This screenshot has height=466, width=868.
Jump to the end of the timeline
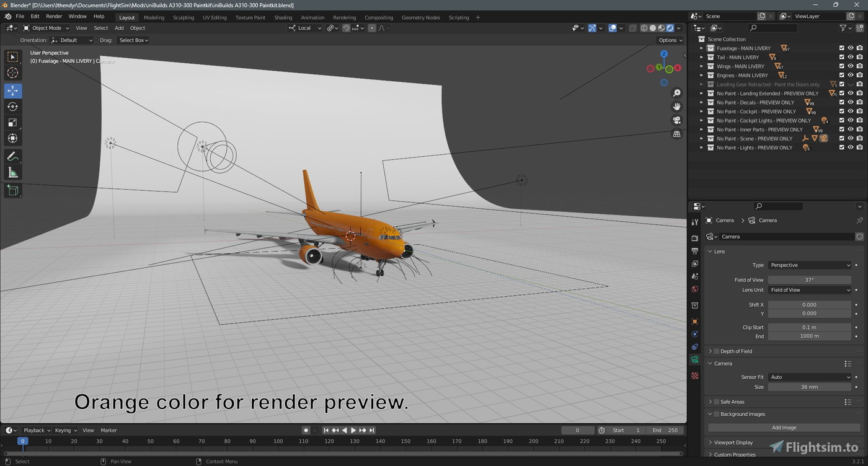371,429
